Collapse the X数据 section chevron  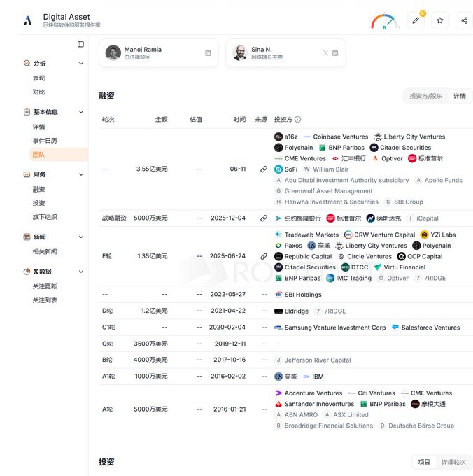tap(81, 272)
